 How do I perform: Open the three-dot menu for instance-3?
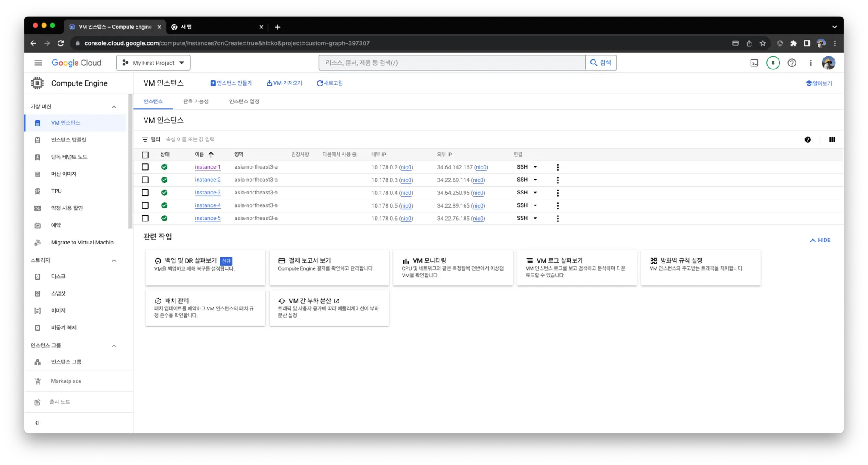click(x=557, y=193)
